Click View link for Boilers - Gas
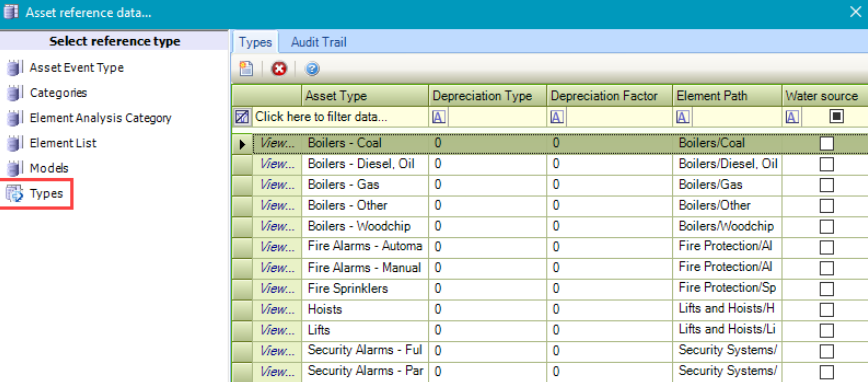The height and width of the screenshot is (382, 868). (277, 185)
